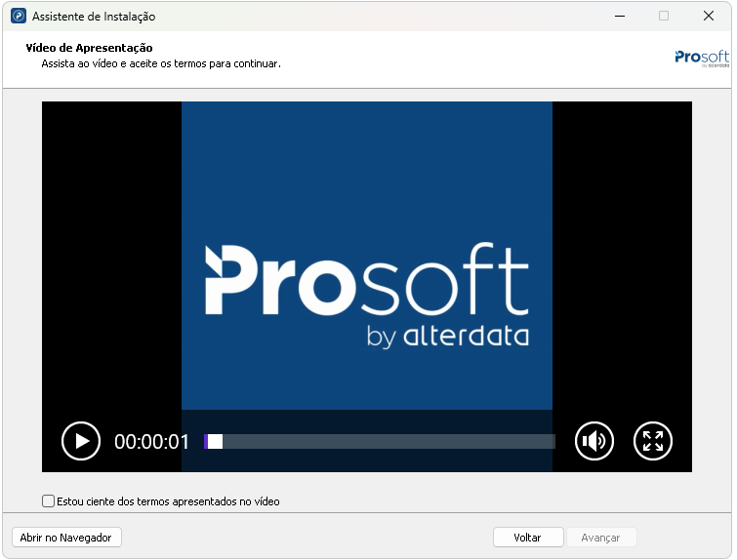Screen dimensions: 737x560
Task: Play the presentation video
Action: click(x=81, y=441)
